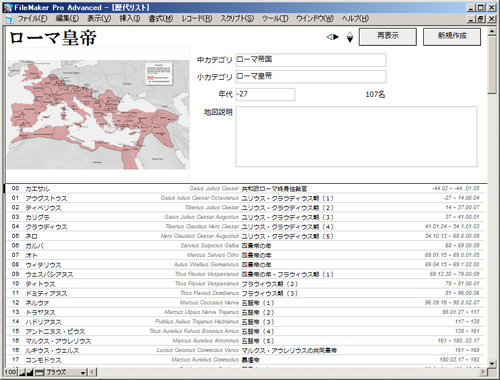
Task: Click the 中カテゴリ field with ローマ帝国
Action: (x=311, y=60)
